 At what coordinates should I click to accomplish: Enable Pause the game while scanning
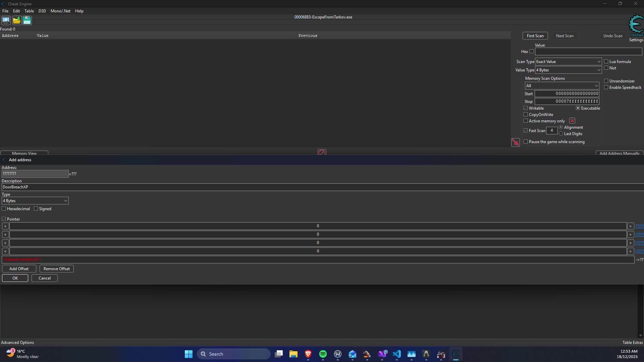526,142
